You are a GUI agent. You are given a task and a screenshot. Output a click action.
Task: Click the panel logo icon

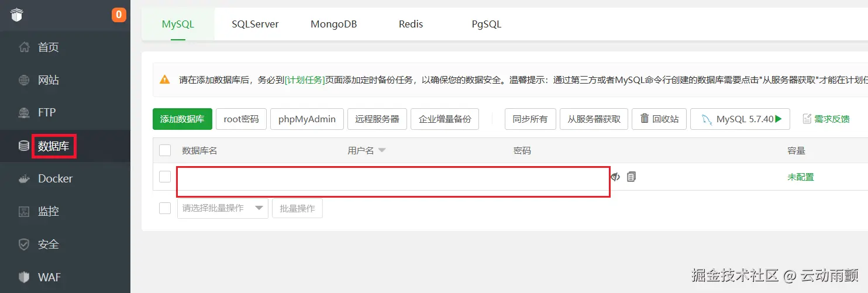16,15
